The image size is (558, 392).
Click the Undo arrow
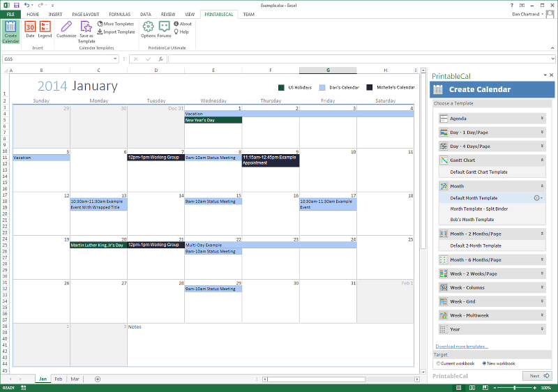[27, 5]
